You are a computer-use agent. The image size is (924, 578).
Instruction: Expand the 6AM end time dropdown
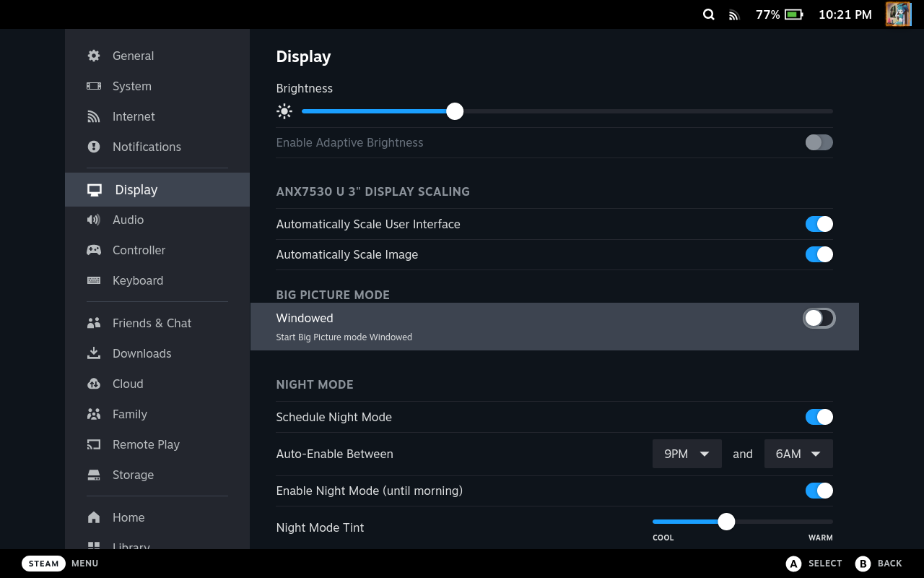coord(798,454)
